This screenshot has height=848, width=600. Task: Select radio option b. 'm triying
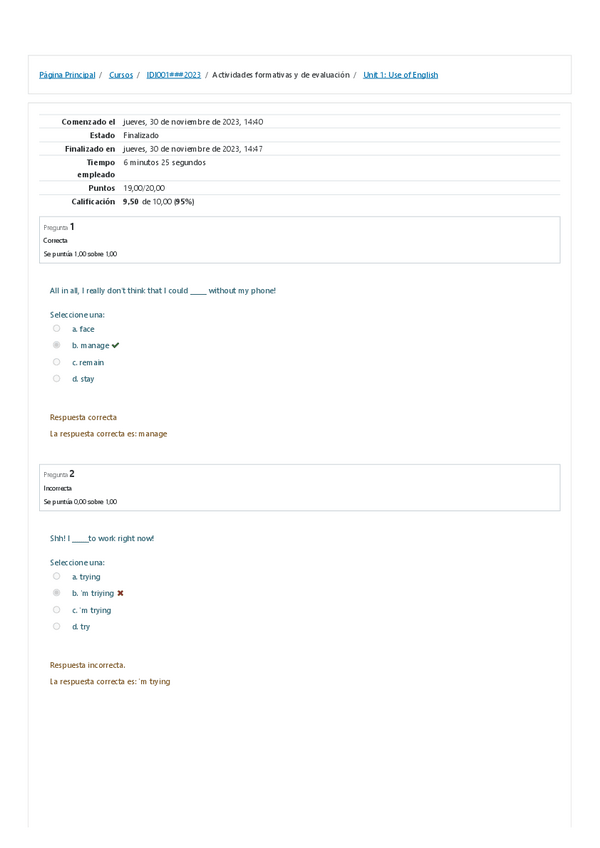[57, 593]
